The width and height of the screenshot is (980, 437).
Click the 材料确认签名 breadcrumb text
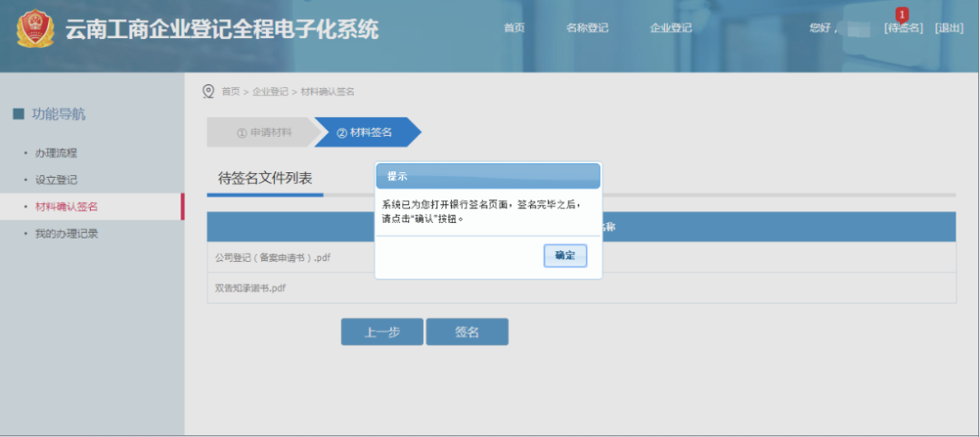point(328,92)
